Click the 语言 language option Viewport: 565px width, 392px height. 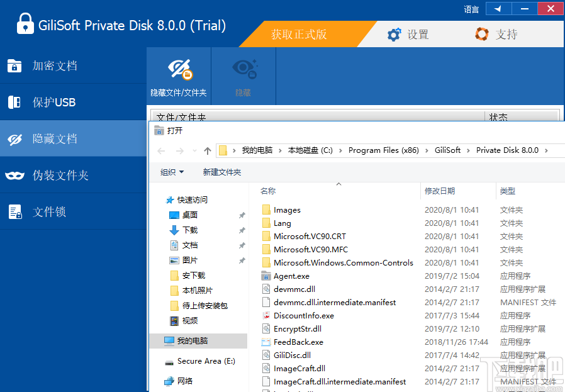pyautogui.click(x=471, y=9)
